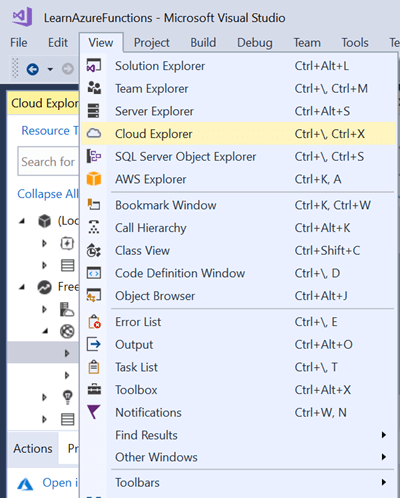Click the AWS Explorer orange box icon

(94, 179)
